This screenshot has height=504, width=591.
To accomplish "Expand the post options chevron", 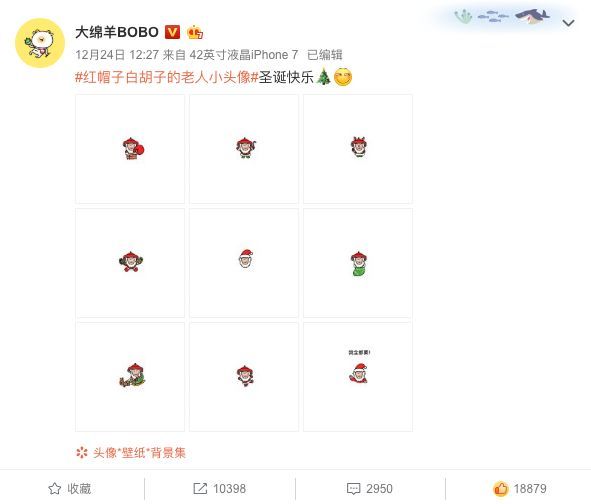I will pyautogui.click(x=568, y=23).
